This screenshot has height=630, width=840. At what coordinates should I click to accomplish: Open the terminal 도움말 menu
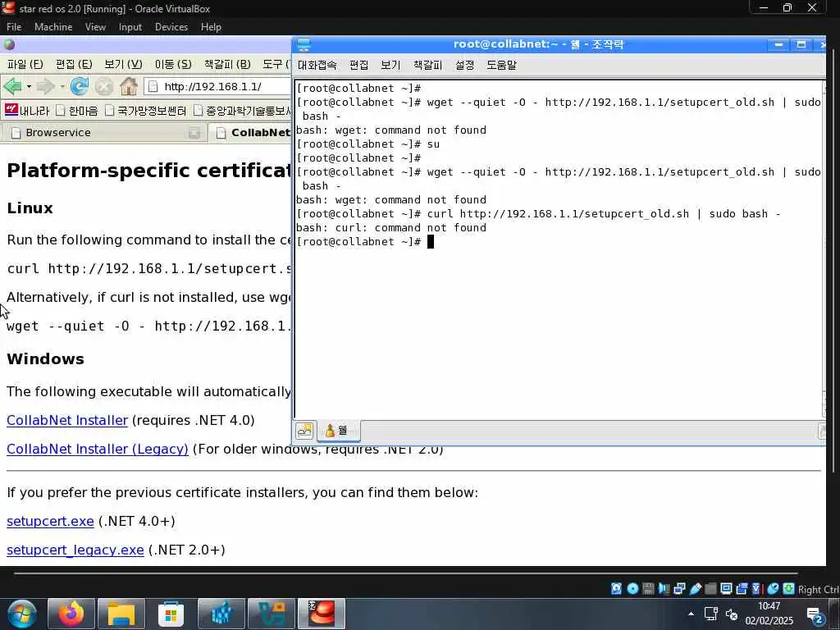click(501, 65)
